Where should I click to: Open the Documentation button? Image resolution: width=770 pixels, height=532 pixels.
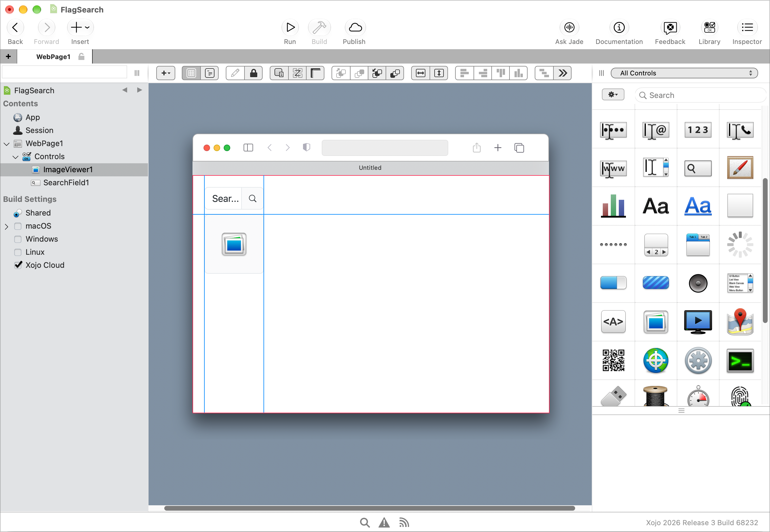coord(619,28)
